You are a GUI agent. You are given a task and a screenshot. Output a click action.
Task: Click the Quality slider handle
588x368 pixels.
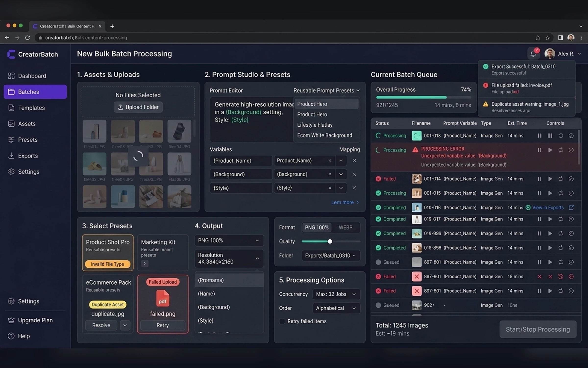point(330,241)
